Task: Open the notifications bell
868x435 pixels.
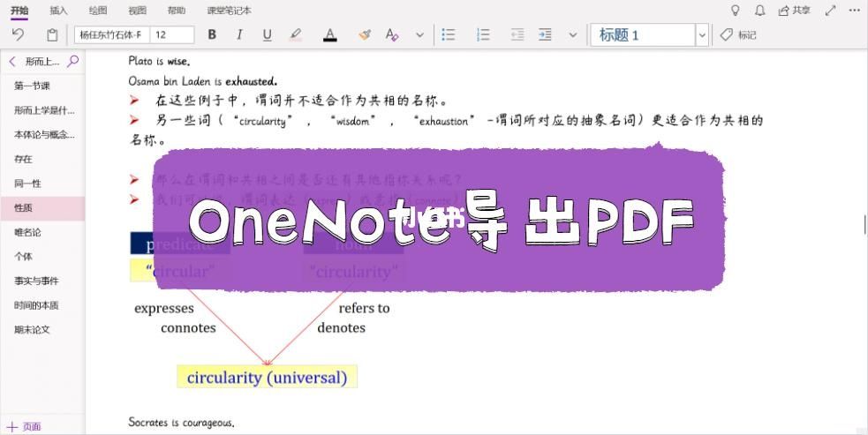Action: click(x=760, y=11)
